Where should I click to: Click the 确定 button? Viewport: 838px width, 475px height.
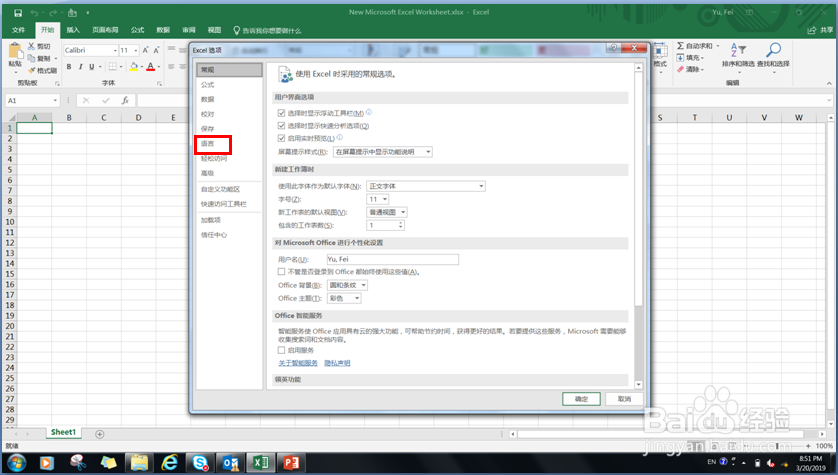(581, 399)
